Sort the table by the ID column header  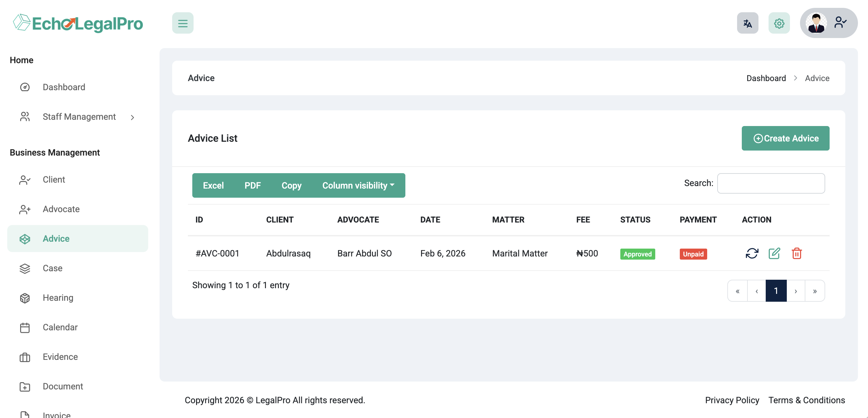click(199, 220)
